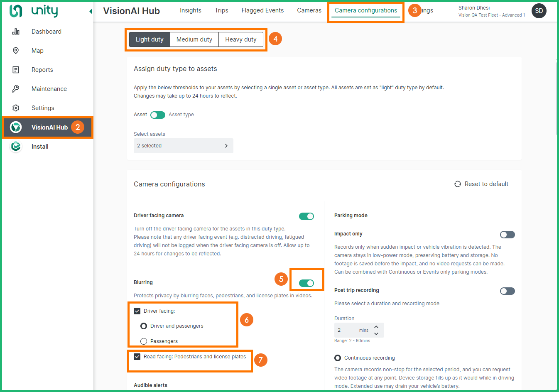Click the Dashboard bar chart icon
Viewport: 559px width, 392px height.
[x=16, y=32]
